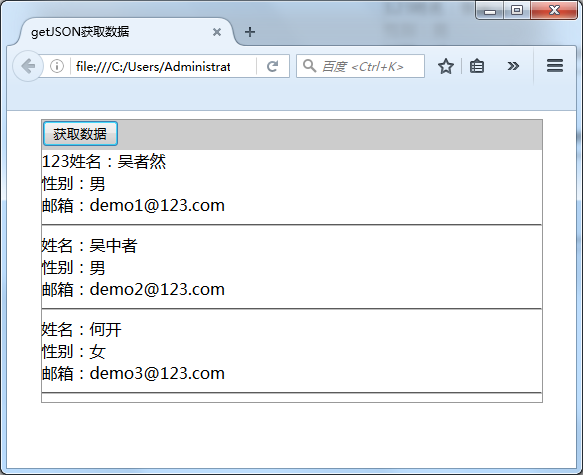Open the site information icon
The image size is (583, 475).
click(x=57, y=67)
